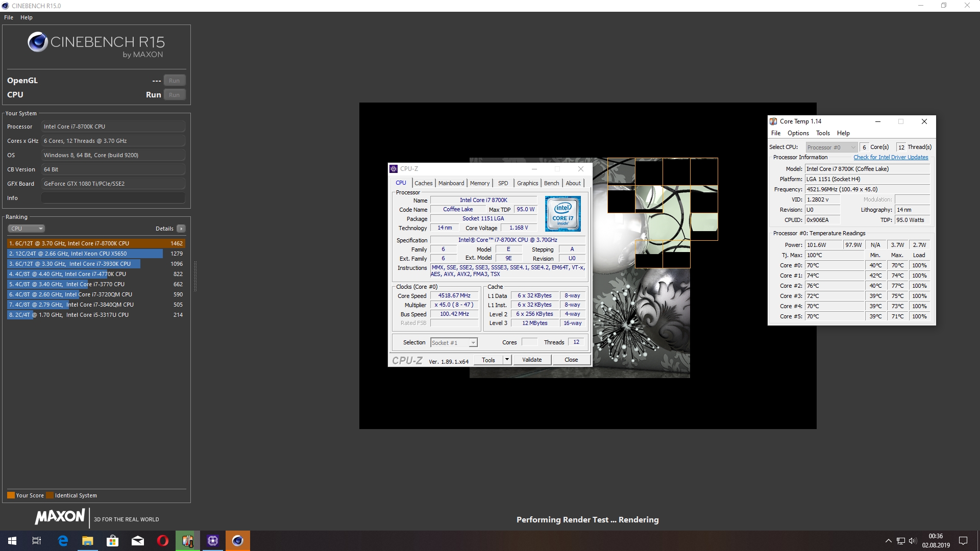Expand the CPU ranking dropdown

(x=26, y=229)
